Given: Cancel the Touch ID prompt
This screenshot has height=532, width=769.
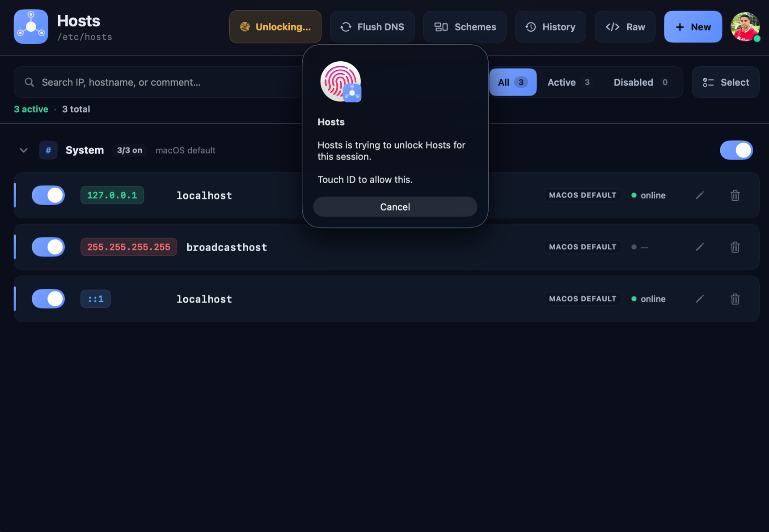Looking at the screenshot, I should coord(395,207).
